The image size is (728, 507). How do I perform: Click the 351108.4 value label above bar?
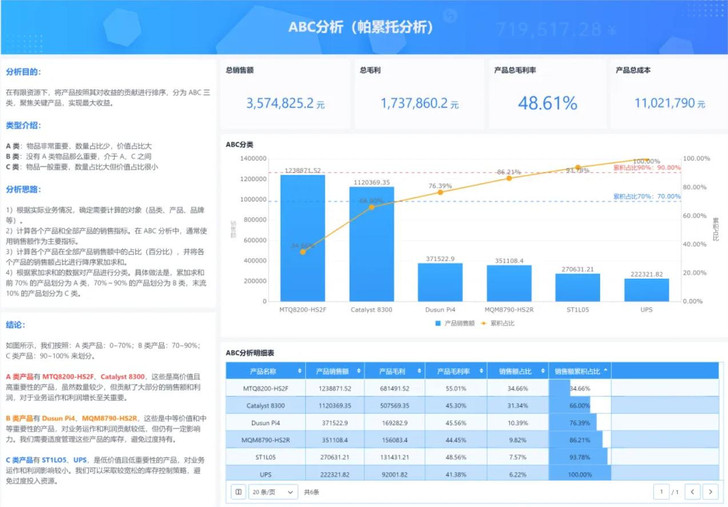(509, 260)
